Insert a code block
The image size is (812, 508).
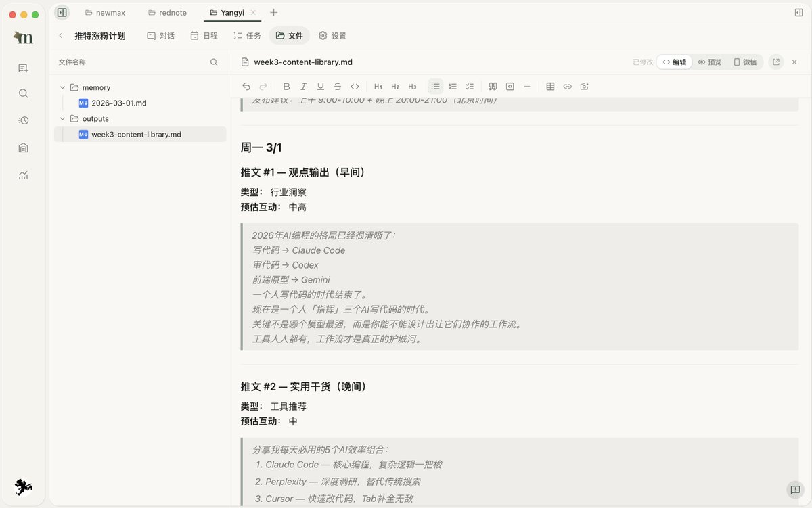[510, 87]
